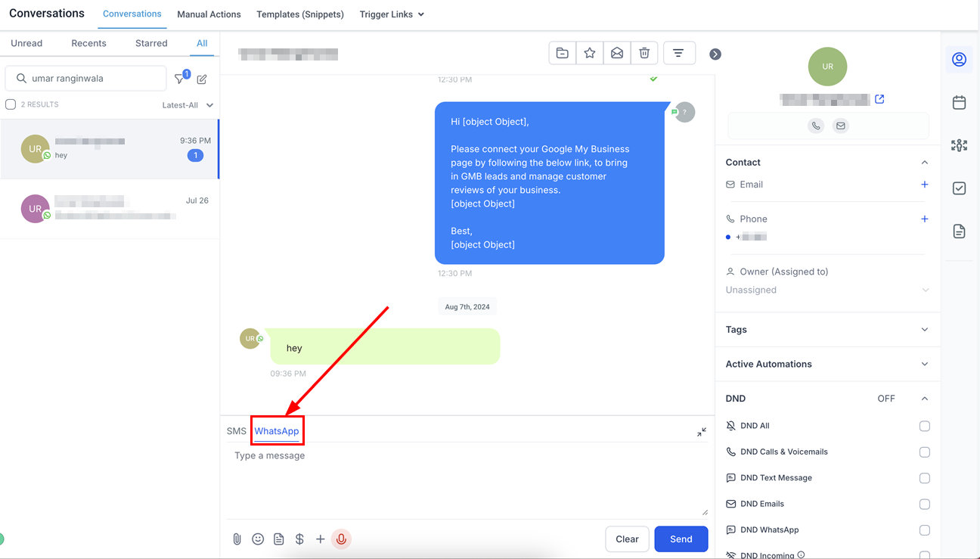This screenshot has height=559, width=980.
Task: Enable DND Text Message checkbox
Action: tap(924, 478)
